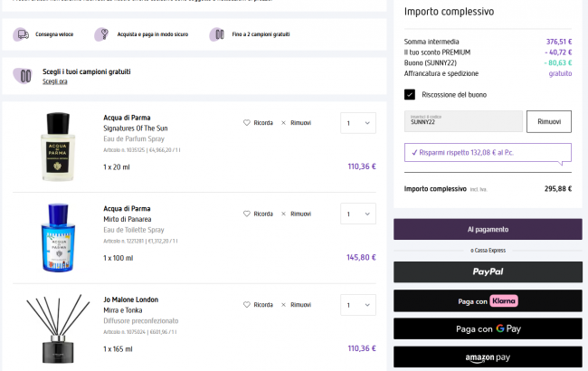The width and height of the screenshot is (588, 371).
Task: Click 'Il tuo sconto PREMIUM' line
Action: pyautogui.click(x=488, y=52)
